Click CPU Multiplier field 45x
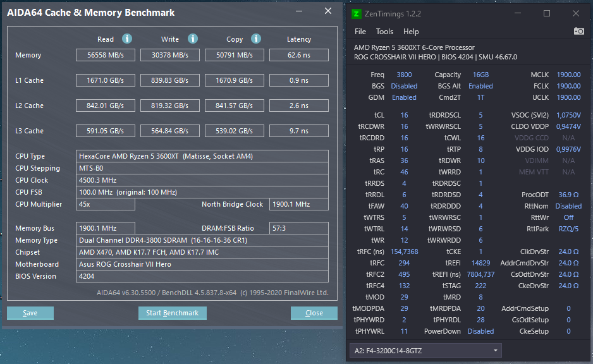 click(106, 204)
